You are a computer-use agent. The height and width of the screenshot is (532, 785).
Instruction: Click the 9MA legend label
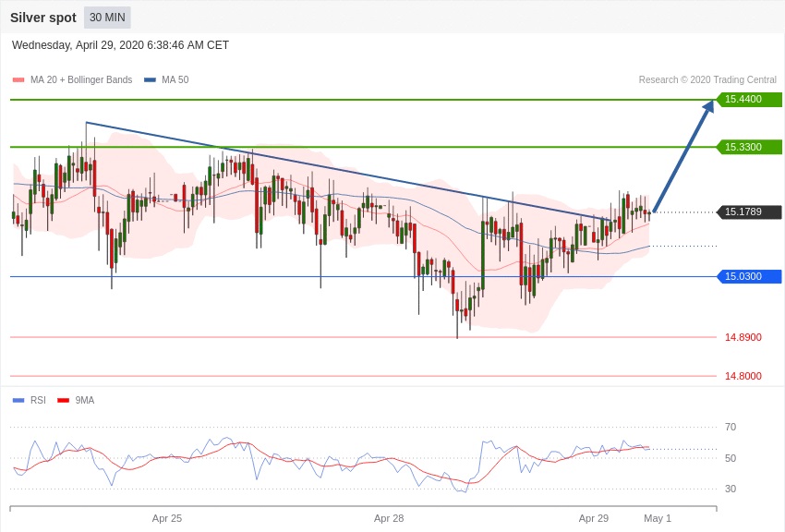(85, 400)
